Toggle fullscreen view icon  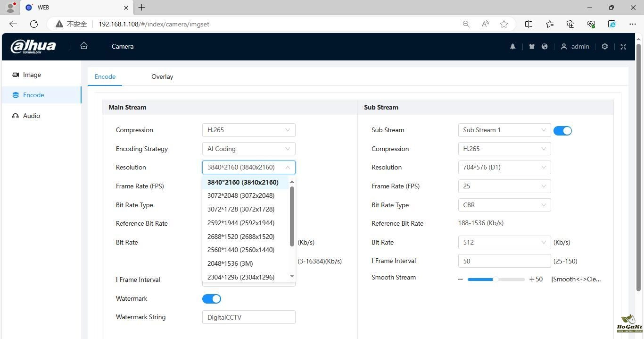click(x=623, y=46)
